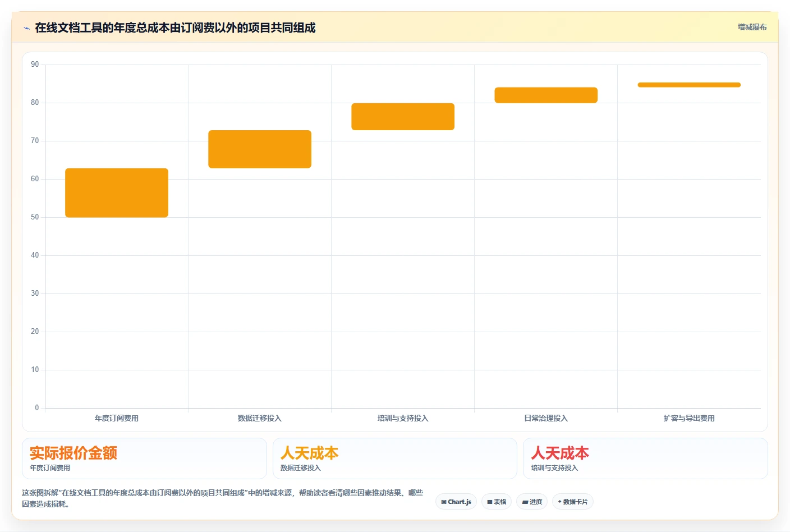Click 人天成本 heading above 数据迁移投入
The image size is (790, 532).
(x=309, y=453)
